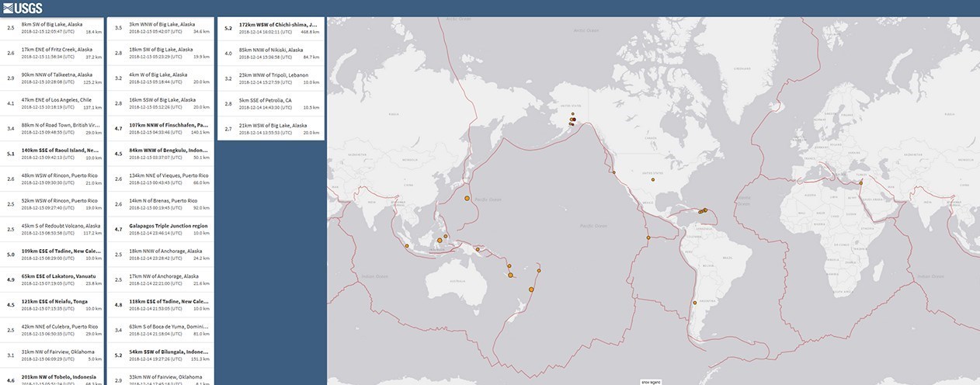Select the 47km ENE of Los Angeles, Chile quake
This screenshot has height=385, width=980.
pos(53,103)
